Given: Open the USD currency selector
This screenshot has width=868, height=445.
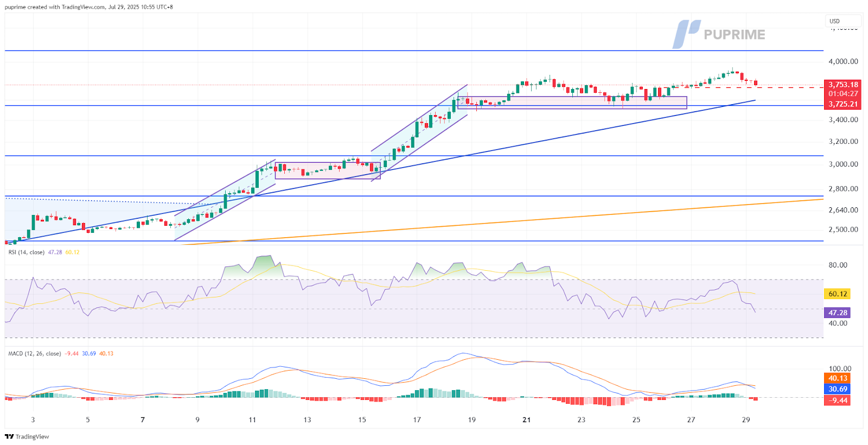Looking at the screenshot, I should (843, 21).
